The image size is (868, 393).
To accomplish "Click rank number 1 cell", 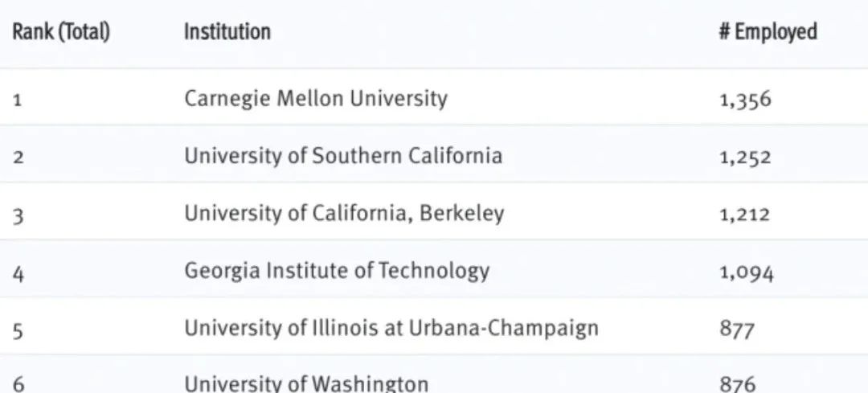I will (x=17, y=100).
